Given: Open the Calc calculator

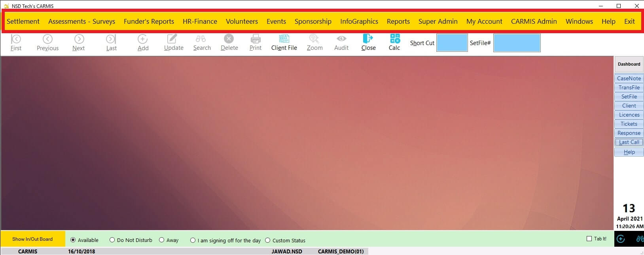Looking at the screenshot, I should click(x=394, y=43).
